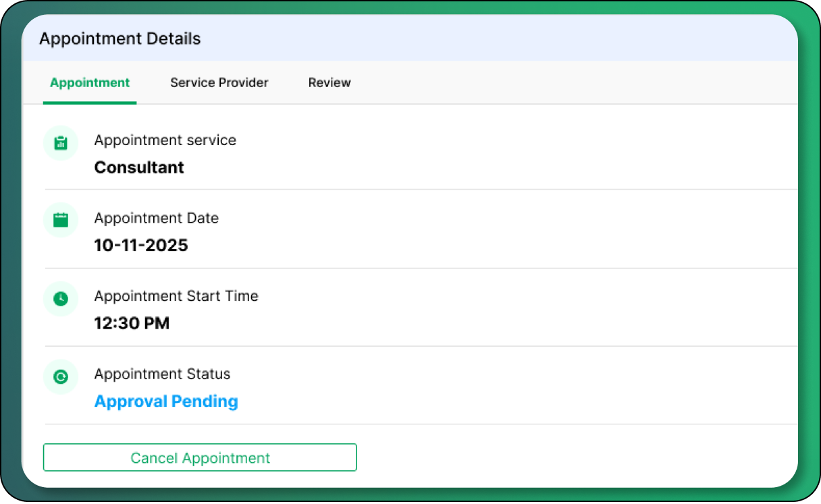Switch to the Appointment tab
The image size is (821, 504).
click(90, 83)
